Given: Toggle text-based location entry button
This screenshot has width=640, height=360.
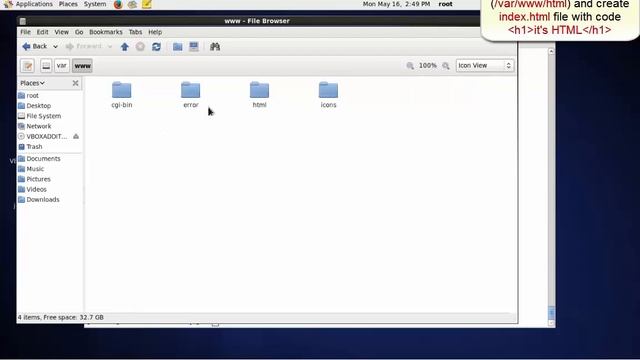Looking at the screenshot, I should [28, 66].
